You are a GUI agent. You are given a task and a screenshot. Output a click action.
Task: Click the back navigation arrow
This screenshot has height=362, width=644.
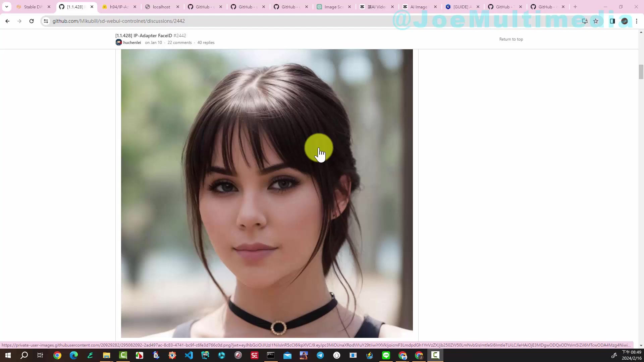point(7,21)
